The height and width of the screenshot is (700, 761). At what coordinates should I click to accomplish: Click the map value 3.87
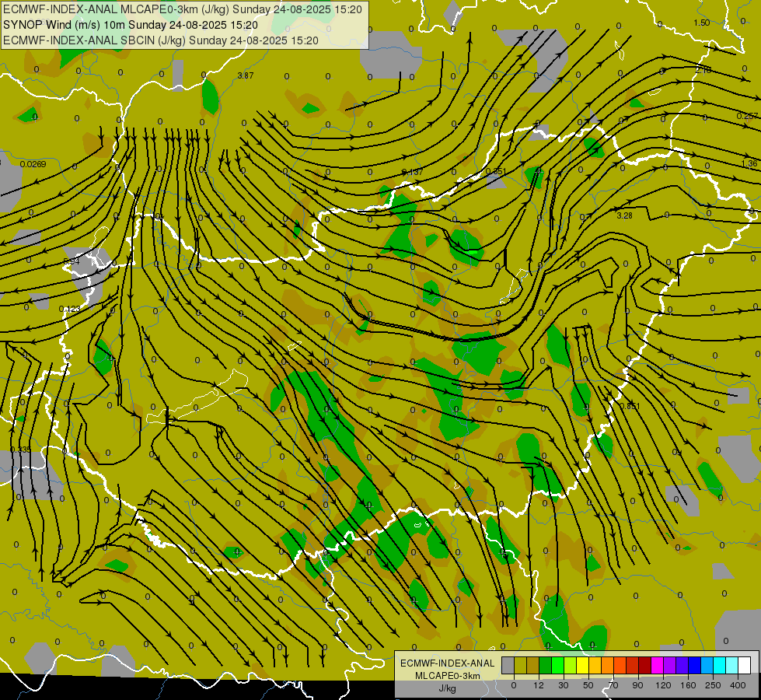click(246, 75)
